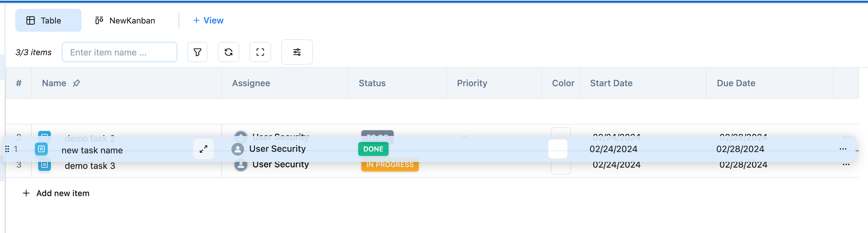Expand new task name row details

203,149
